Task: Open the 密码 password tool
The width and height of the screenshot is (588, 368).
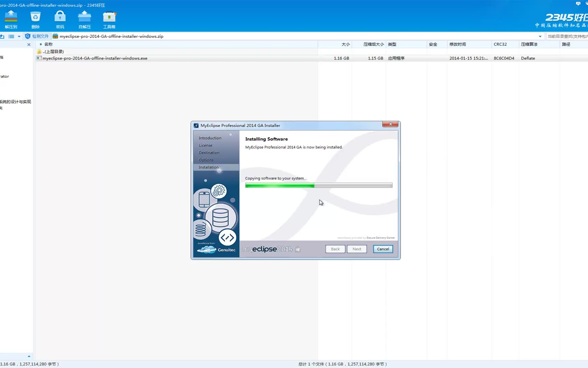Action: click(60, 19)
